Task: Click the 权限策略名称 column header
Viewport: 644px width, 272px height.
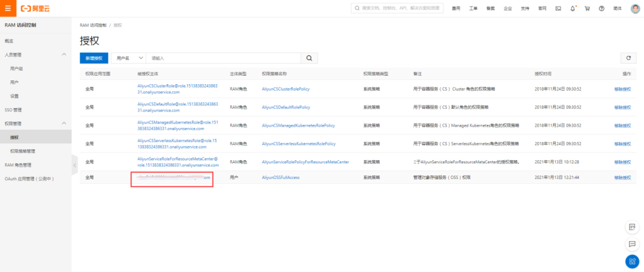Action: 274,74
